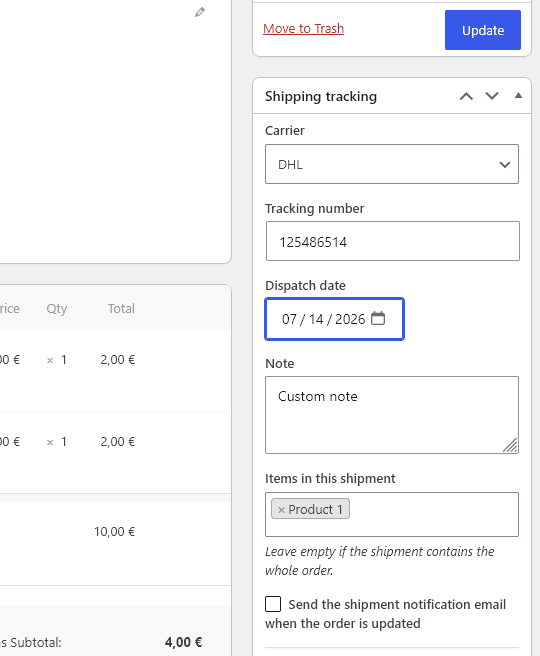This screenshot has width=540, height=656.
Task: Click the Items in this shipment field
Action: pyautogui.click(x=392, y=514)
